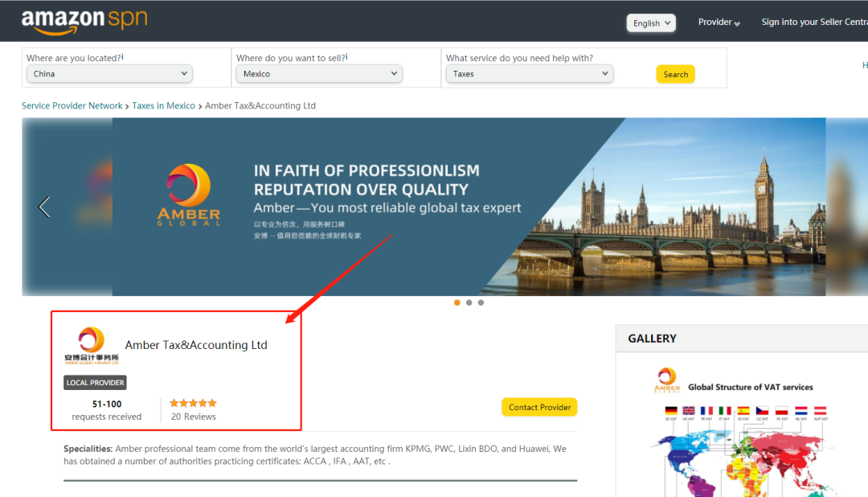
Task: Click the Amber Tax&Accounting Ltd provider name
Action: coord(196,345)
